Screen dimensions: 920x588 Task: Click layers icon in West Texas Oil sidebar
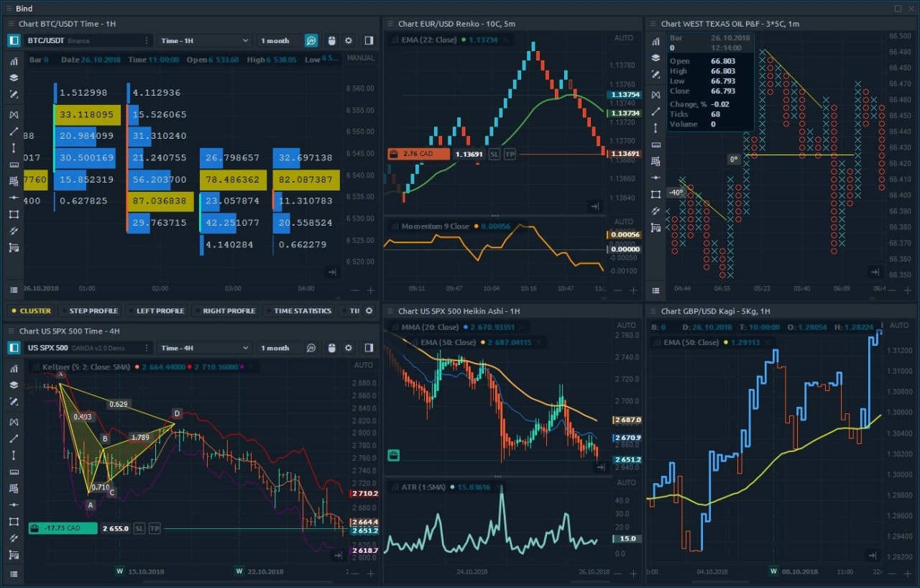[655, 58]
